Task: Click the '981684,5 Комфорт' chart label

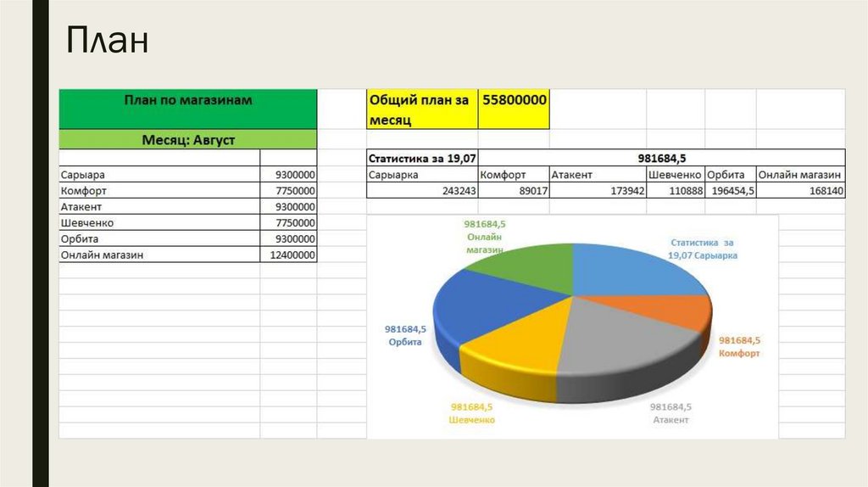Action: coord(739,347)
